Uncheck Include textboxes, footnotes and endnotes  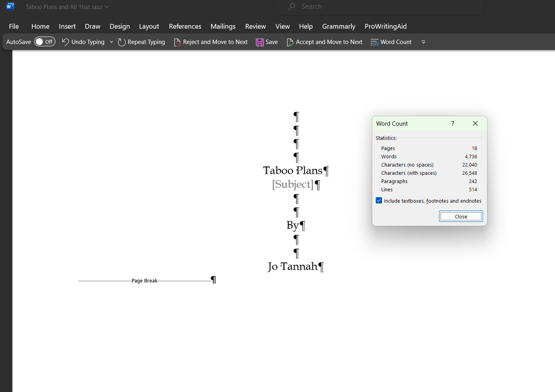[379, 201]
